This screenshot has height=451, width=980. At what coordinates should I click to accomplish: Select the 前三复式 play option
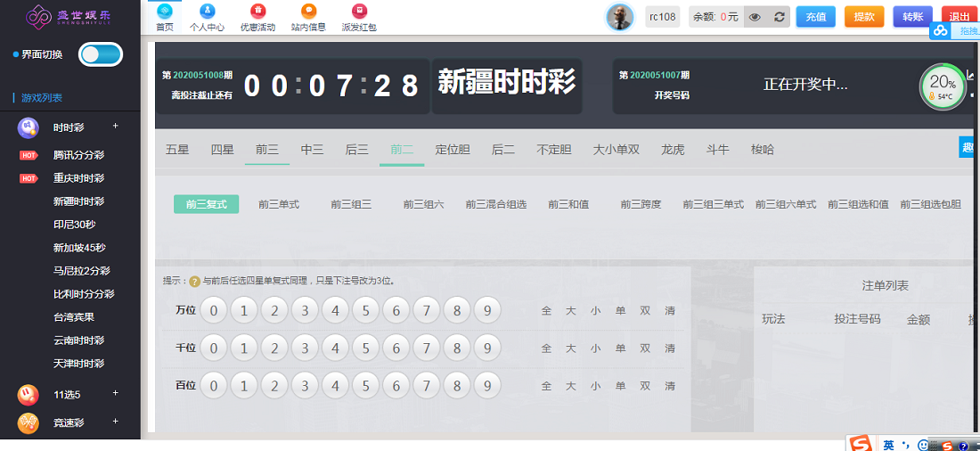(206, 204)
